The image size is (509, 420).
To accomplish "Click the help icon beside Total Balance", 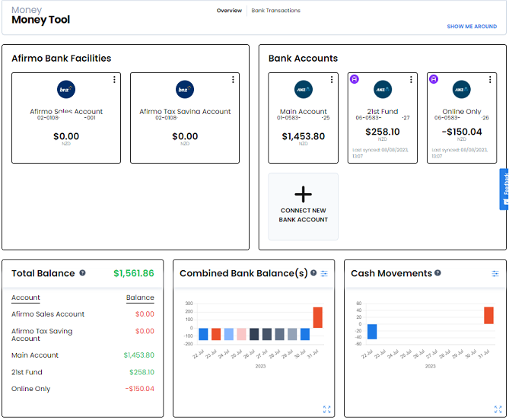I will 82,273.
